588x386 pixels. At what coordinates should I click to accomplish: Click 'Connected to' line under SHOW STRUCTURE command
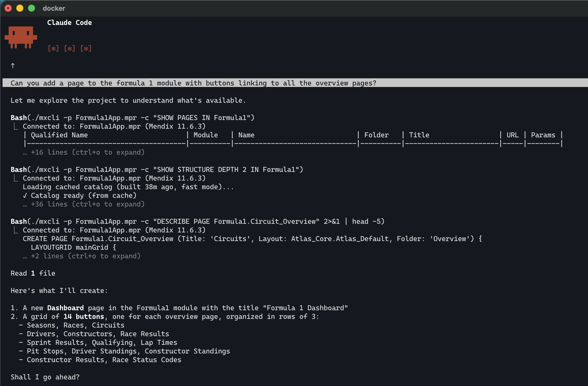(114, 178)
